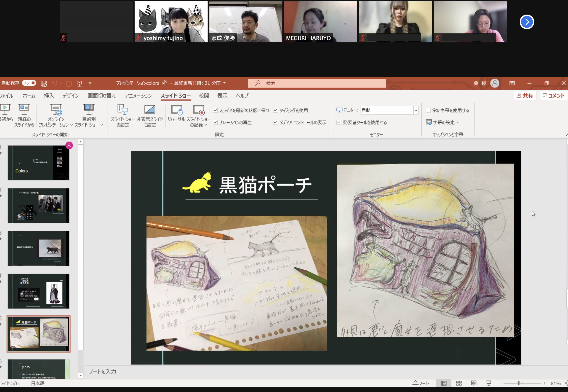568x392 pixels.
Task: Open 字幕の設定
Action: pos(442,122)
